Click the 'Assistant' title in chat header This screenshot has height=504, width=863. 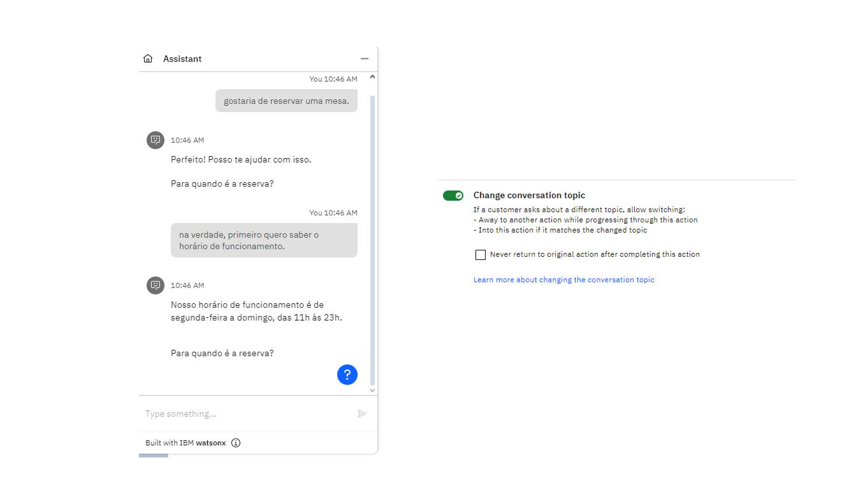[182, 59]
